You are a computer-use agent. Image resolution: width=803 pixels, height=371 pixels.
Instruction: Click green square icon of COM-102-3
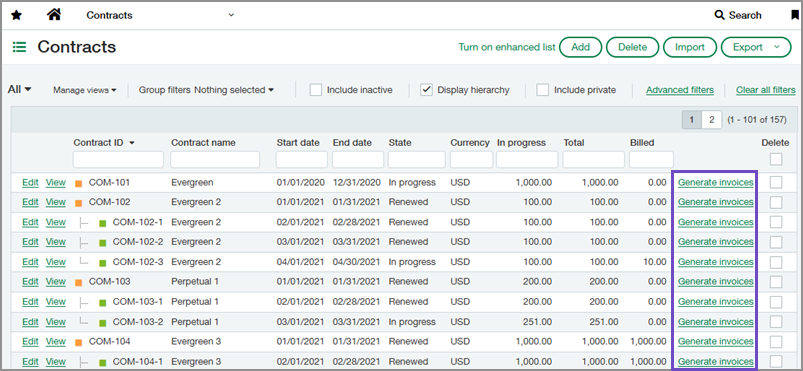coord(102,263)
